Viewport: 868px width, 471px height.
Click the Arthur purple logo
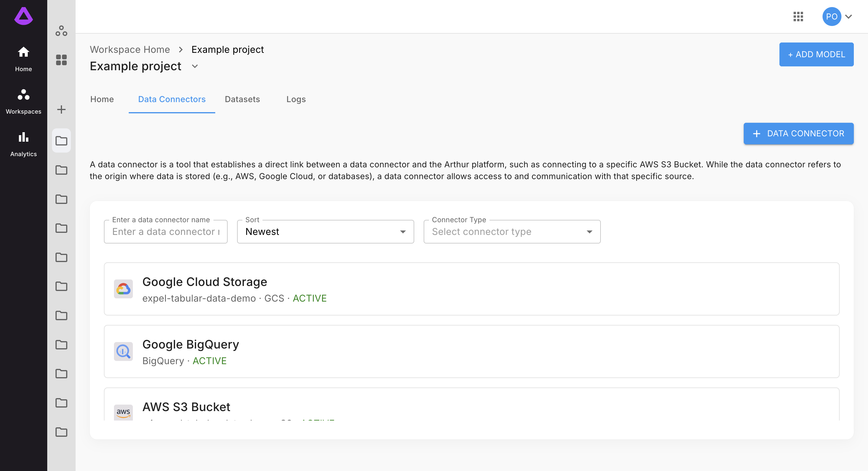23,16
